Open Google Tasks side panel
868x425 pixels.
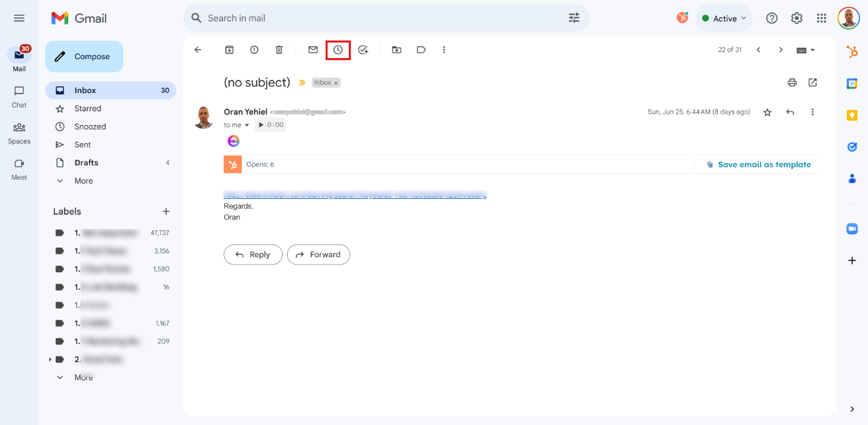(852, 146)
